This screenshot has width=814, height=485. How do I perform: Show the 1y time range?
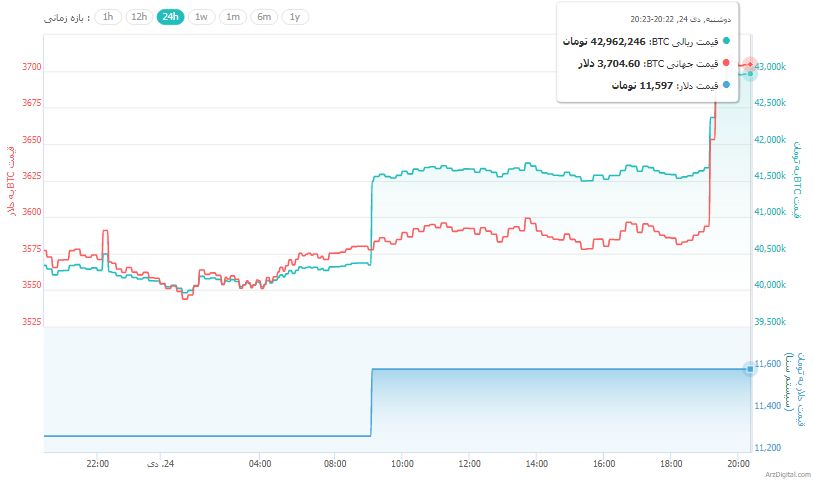pos(295,17)
